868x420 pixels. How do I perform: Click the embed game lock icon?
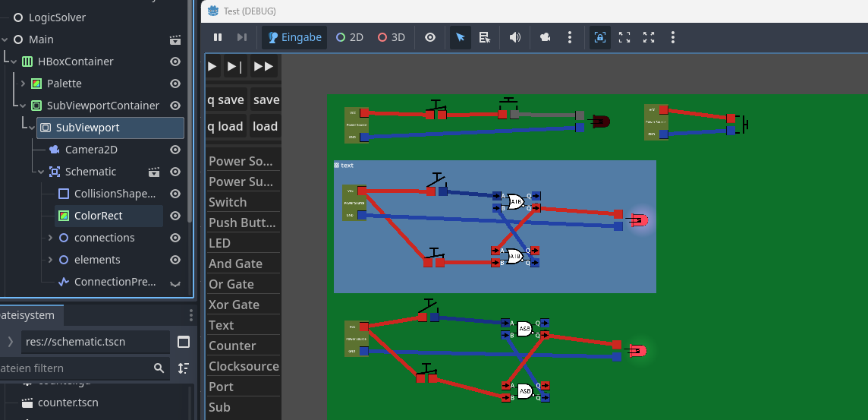[x=599, y=37]
